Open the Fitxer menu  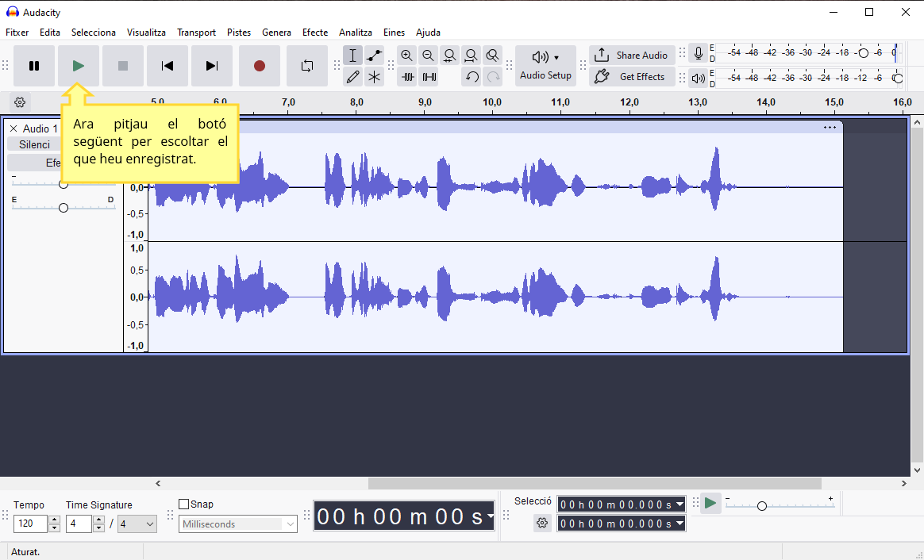17,33
